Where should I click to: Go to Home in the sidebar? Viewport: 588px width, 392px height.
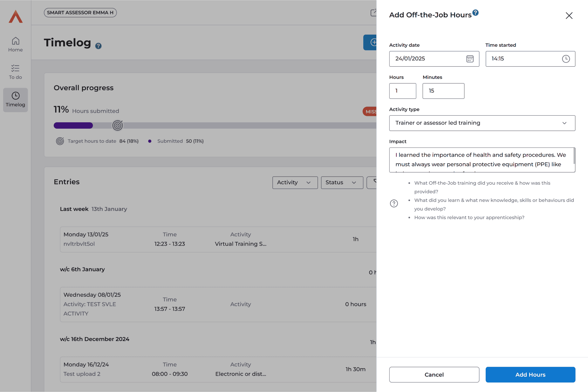coord(16,44)
